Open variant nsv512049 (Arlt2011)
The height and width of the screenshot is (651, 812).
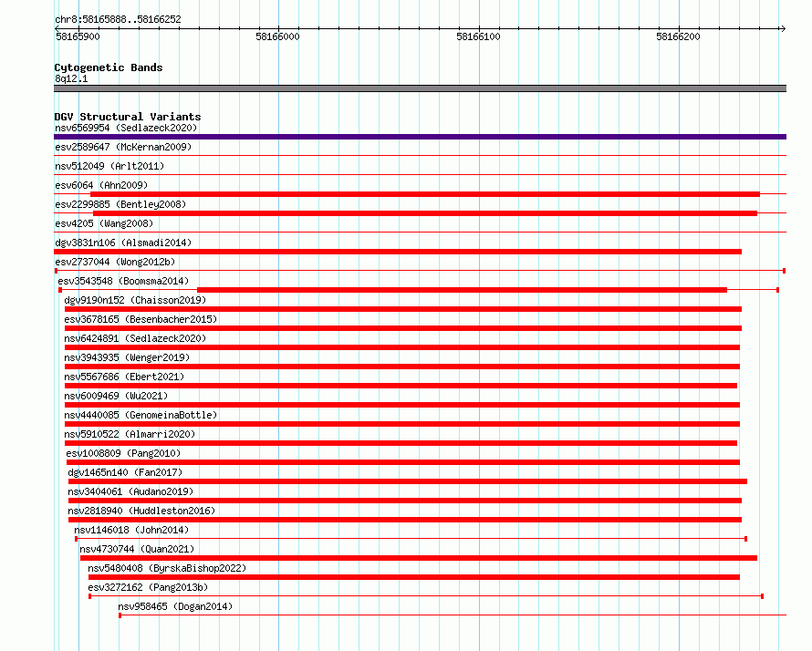109,166
